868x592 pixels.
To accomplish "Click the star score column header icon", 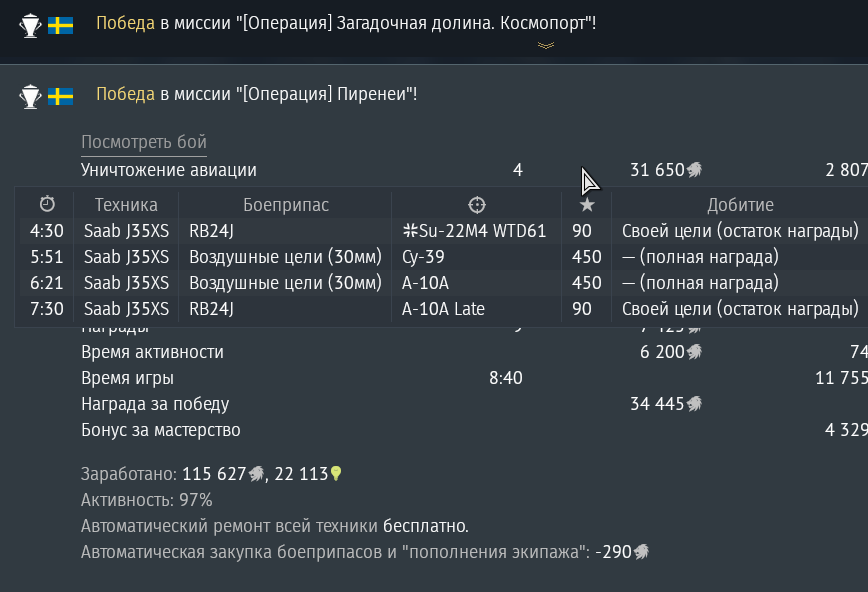I will click(587, 205).
